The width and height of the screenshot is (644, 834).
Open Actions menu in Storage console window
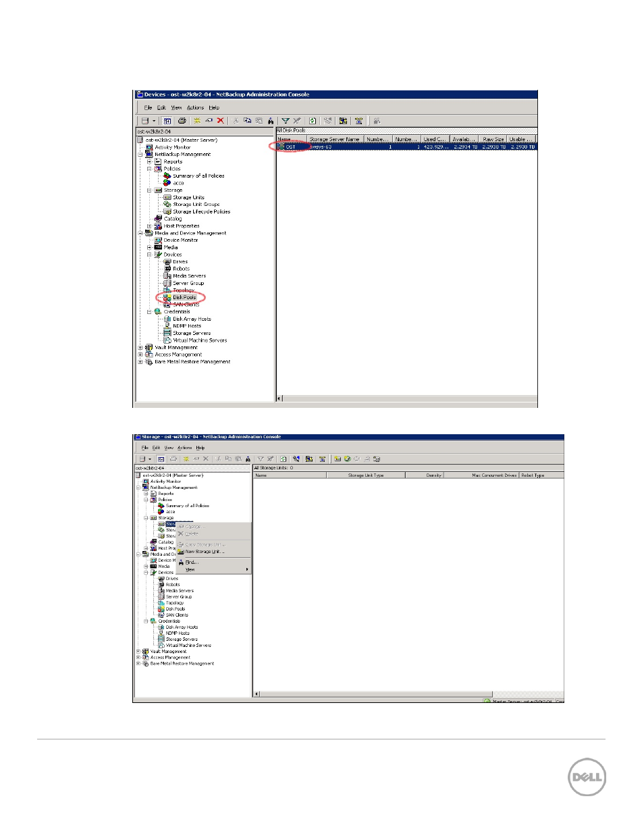(x=184, y=448)
